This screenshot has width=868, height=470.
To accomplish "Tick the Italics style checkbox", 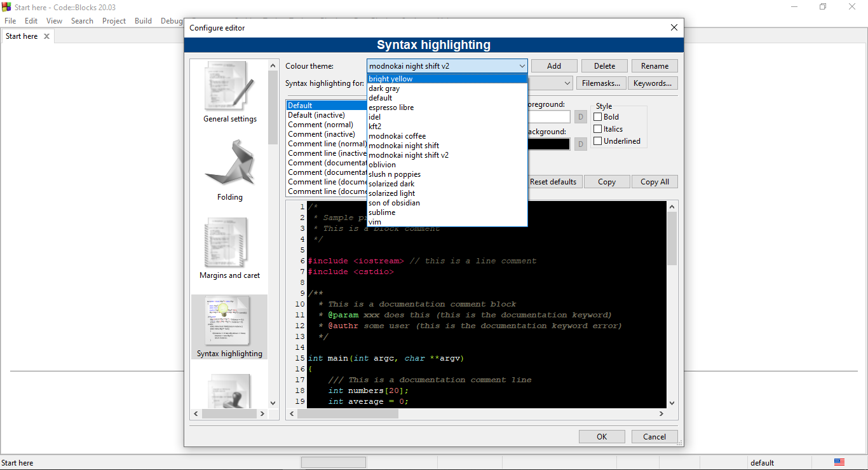I will [x=597, y=129].
